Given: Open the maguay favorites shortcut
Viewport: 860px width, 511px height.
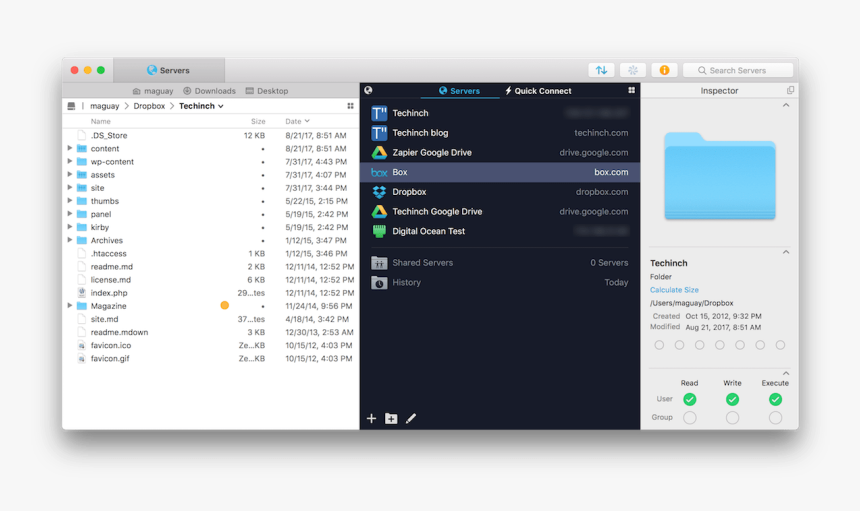Looking at the screenshot, I should pyautogui.click(x=153, y=91).
